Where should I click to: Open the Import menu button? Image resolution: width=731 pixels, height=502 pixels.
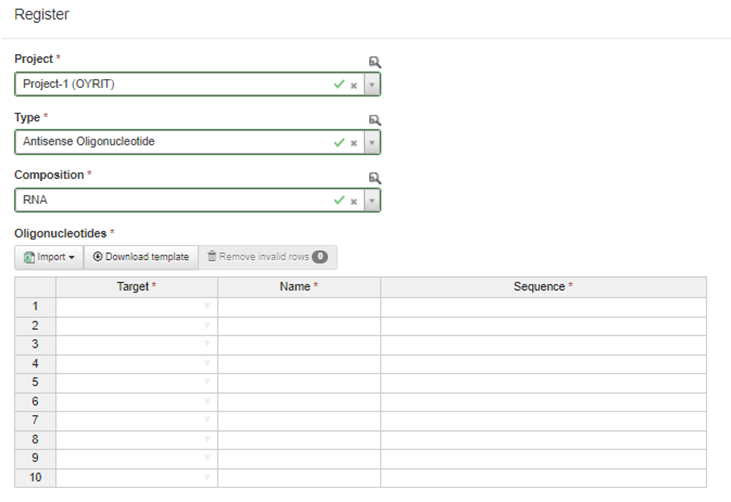pos(48,257)
